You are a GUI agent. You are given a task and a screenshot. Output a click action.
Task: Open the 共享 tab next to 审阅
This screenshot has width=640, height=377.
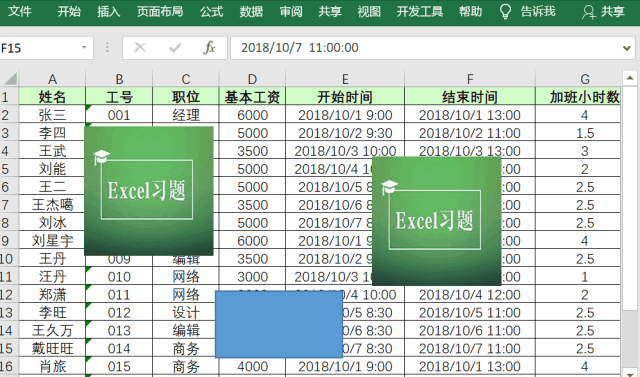(330, 11)
